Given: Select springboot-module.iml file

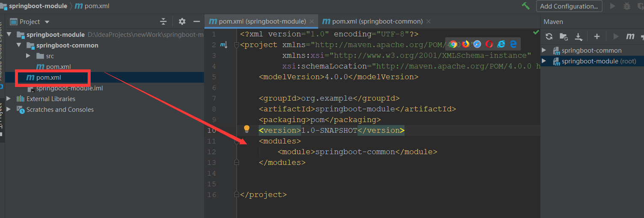Looking at the screenshot, I should [x=65, y=88].
